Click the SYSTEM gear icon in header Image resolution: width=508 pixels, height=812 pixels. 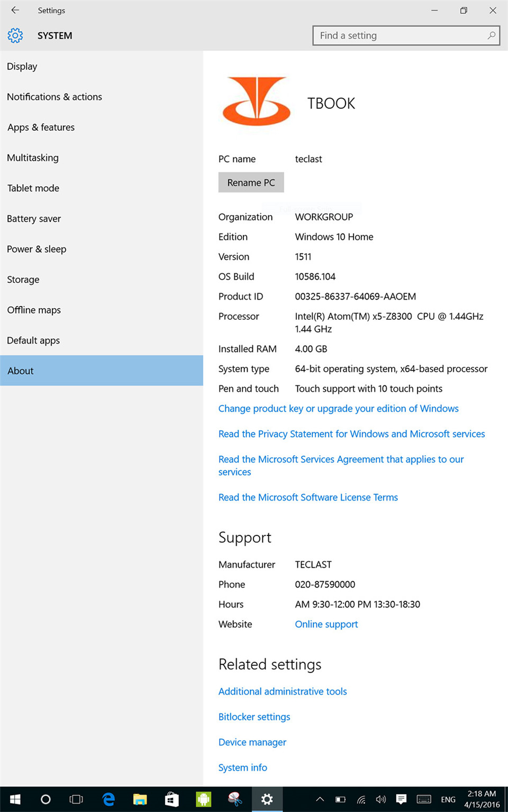[x=15, y=35]
